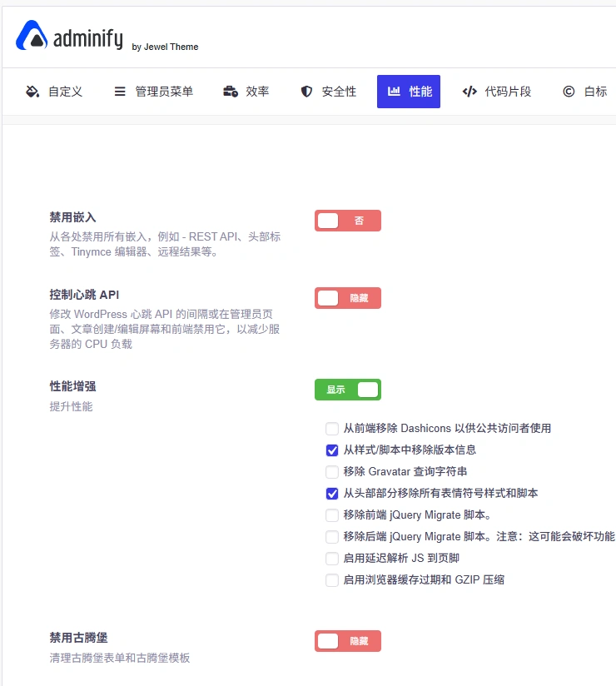The width and height of the screenshot is (616, 686).
Task: Check 移除 Gravatar 查询字符串
Action: 332,471
